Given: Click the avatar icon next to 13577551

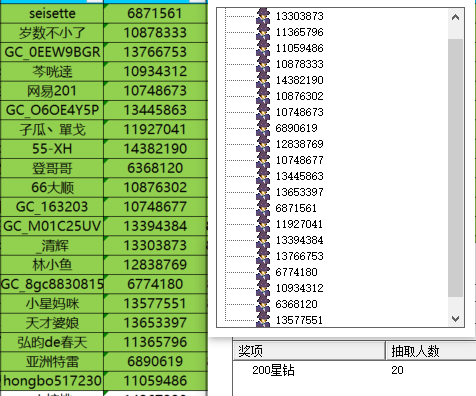Looking at the screenshot, I should coord(263,320).
